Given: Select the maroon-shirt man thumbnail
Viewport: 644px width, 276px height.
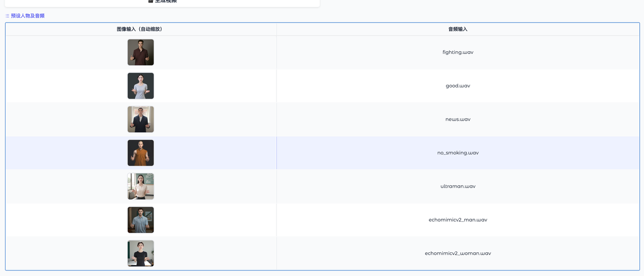Looking at the screenshot, I should click(x=140, y=52).
